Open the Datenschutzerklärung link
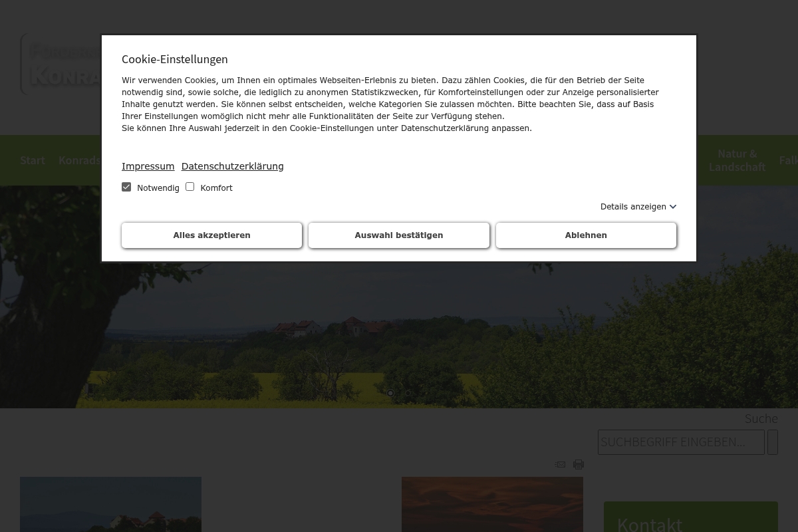The image size is (798, 532). coord(232,166)
